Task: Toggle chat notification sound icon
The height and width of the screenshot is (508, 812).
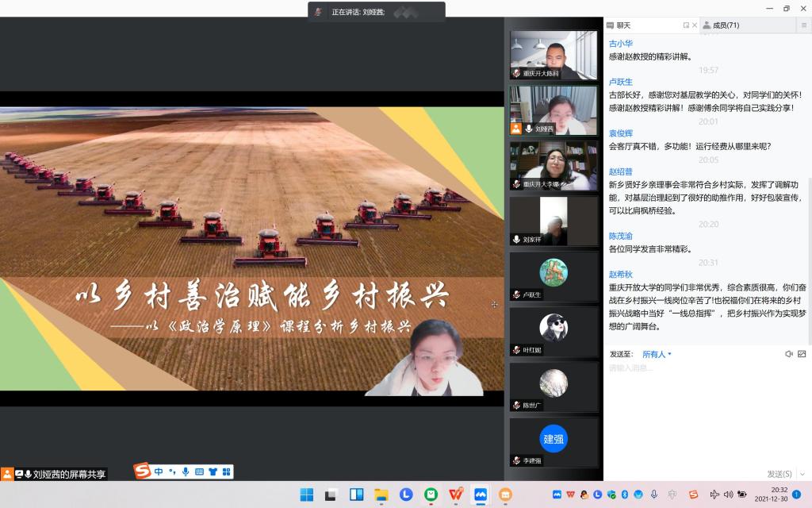Action: [789, 354]
